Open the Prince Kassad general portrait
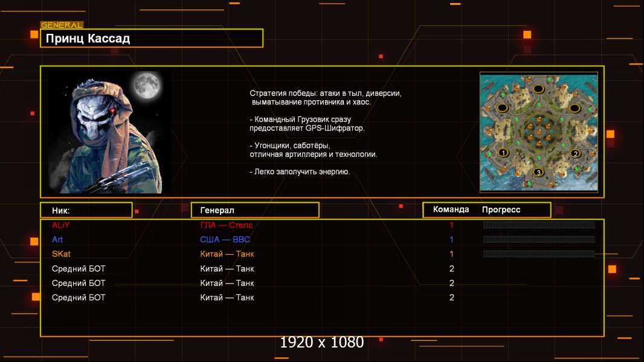The height and width of the screenshot is (362, 644). [110, 132]
